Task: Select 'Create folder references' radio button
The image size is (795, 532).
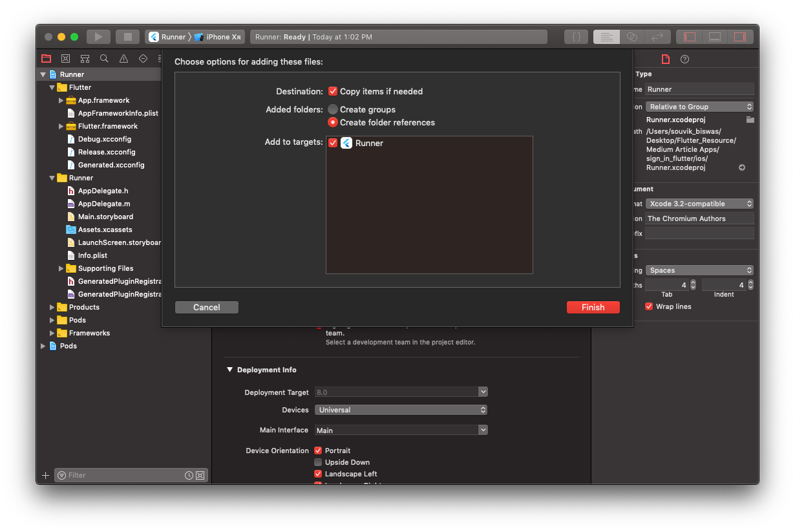Action: [x=333, y=122]
